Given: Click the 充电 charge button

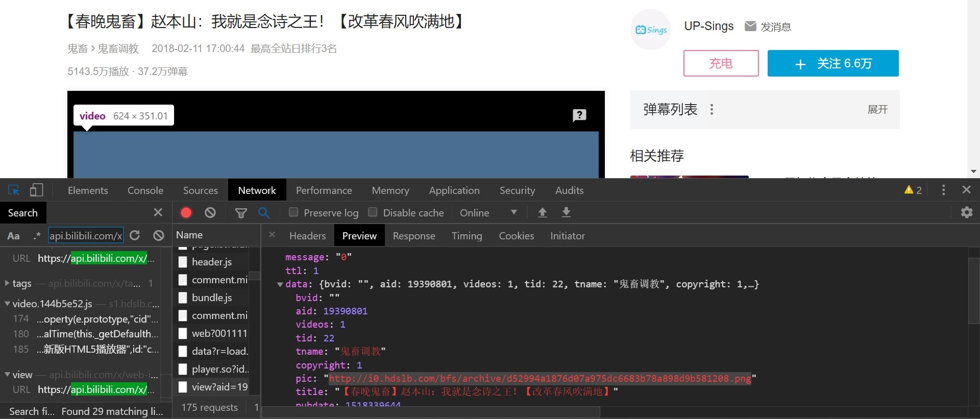Looking at the screenshot, I should (721, 63).
